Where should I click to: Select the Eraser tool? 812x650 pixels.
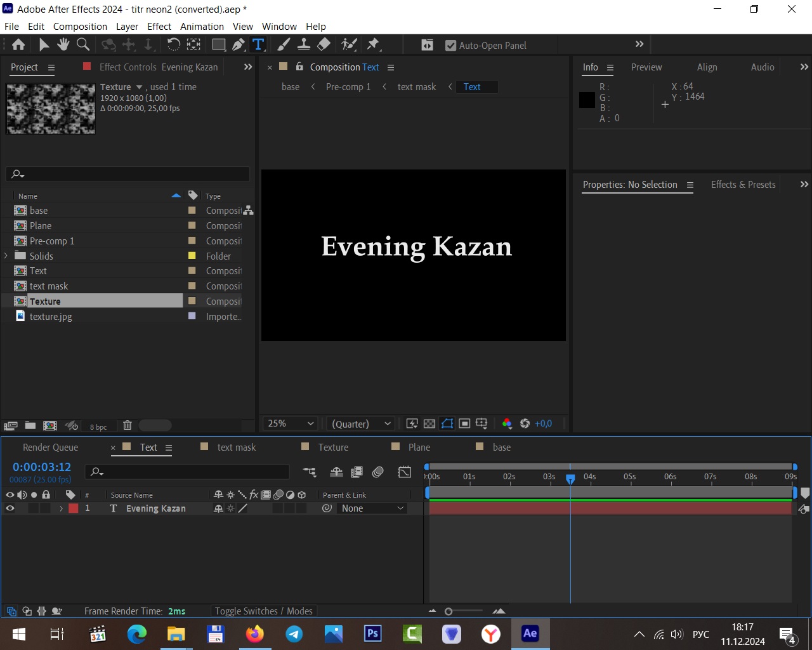[324, 44]
